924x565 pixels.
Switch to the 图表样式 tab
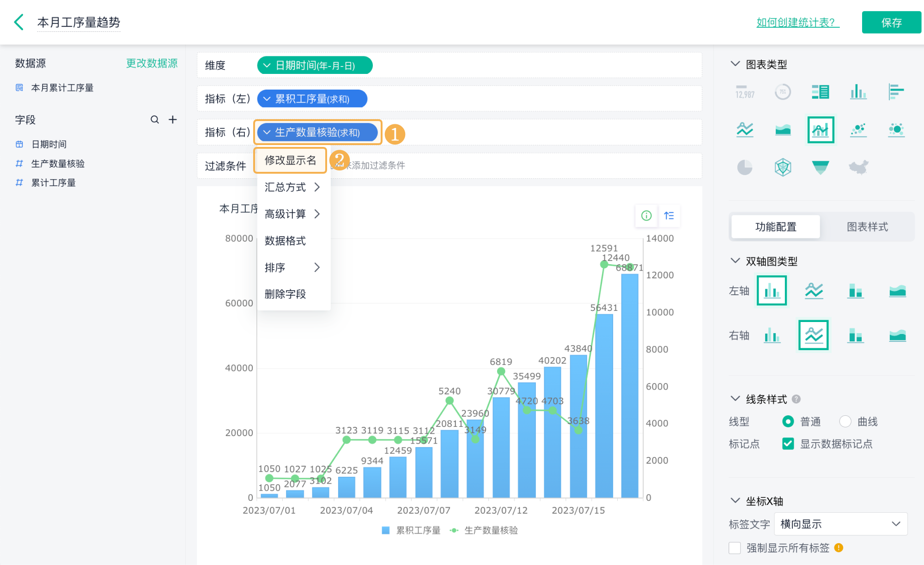867,227
